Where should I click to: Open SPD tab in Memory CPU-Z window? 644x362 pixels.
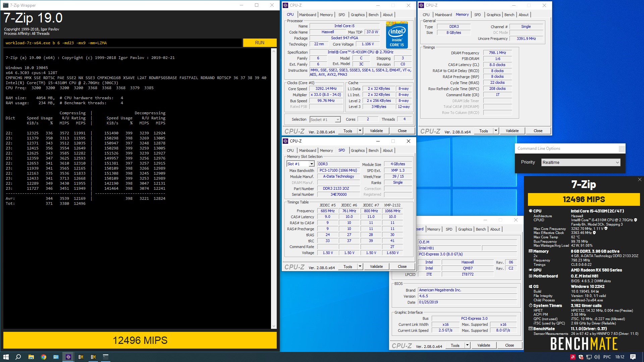tap(477, 15)
